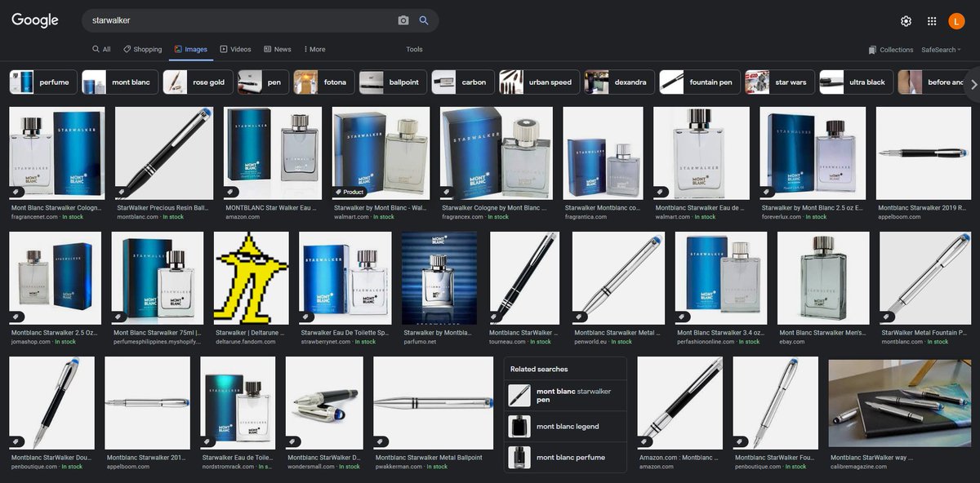The image size is (980, 483).
Task: Open search by image camera icon
Action: click(403, 20)
